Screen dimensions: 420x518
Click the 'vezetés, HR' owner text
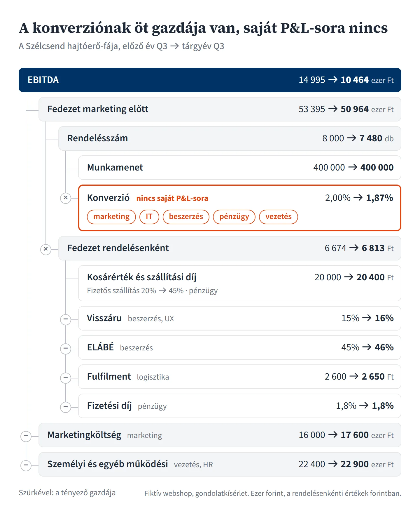(193, 465)
